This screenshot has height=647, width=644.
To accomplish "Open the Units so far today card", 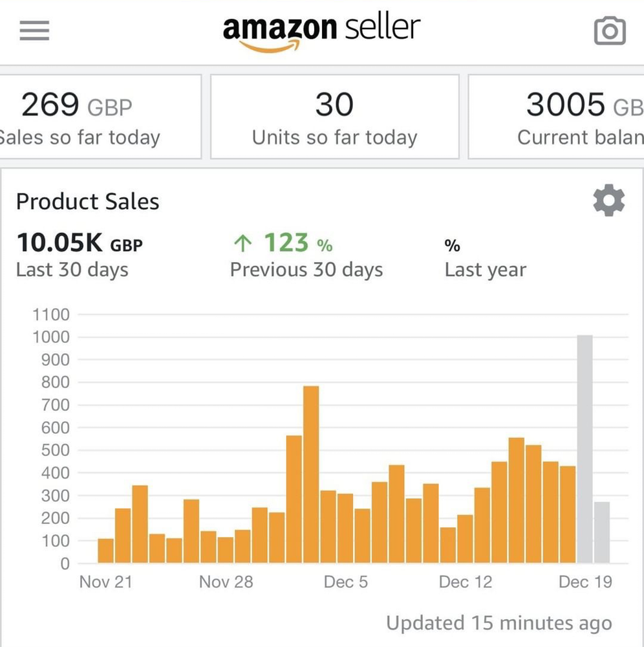I will [x=334, y=116].
